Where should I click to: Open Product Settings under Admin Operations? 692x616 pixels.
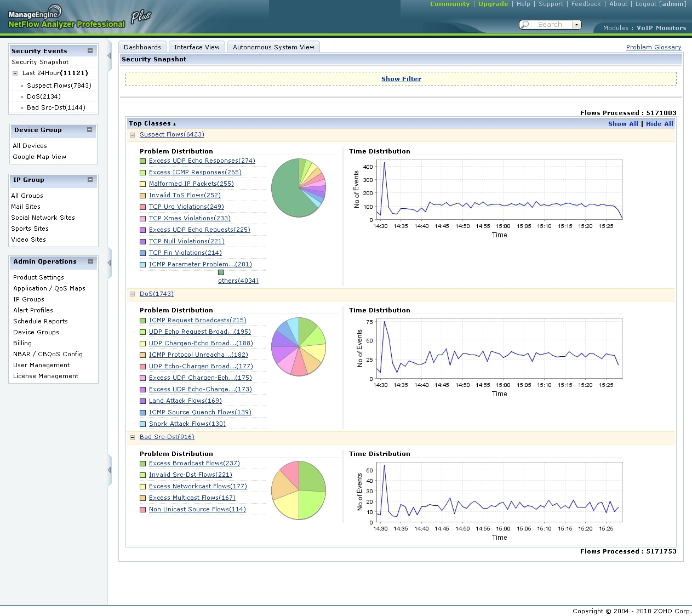[38, 277]
